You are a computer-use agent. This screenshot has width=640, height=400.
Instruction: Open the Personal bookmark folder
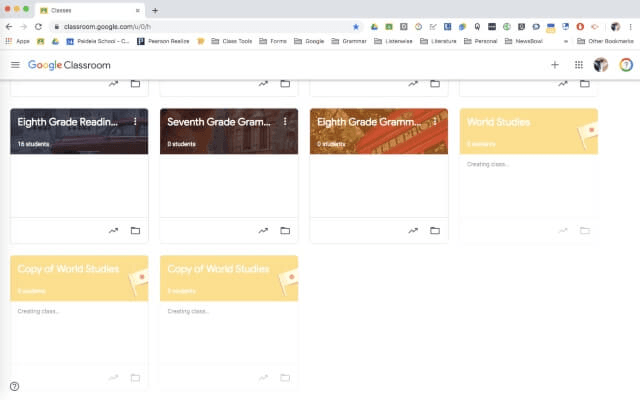pyautogui.click(x=480, y=41)
